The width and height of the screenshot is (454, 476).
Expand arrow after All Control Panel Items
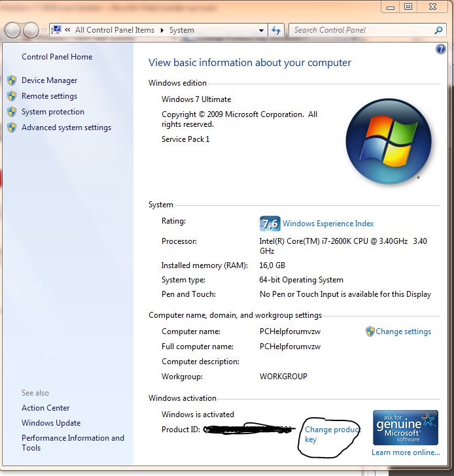[162, 30]
